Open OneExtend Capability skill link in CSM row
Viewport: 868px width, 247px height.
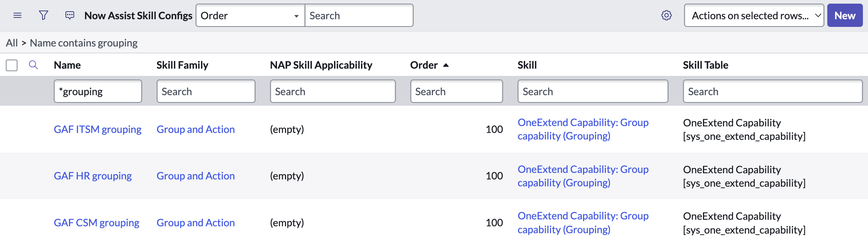pyautogui.click(x=583, y=223)
